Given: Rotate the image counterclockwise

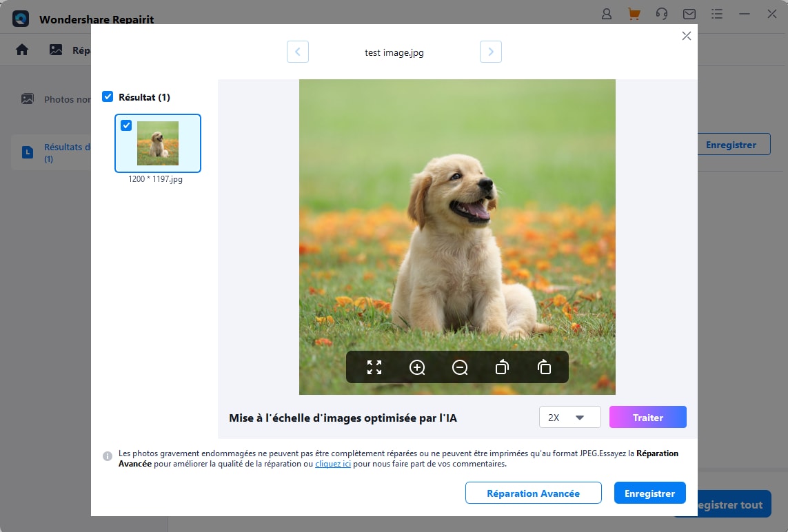Looking at the screenshot, I should click(502, 367).
